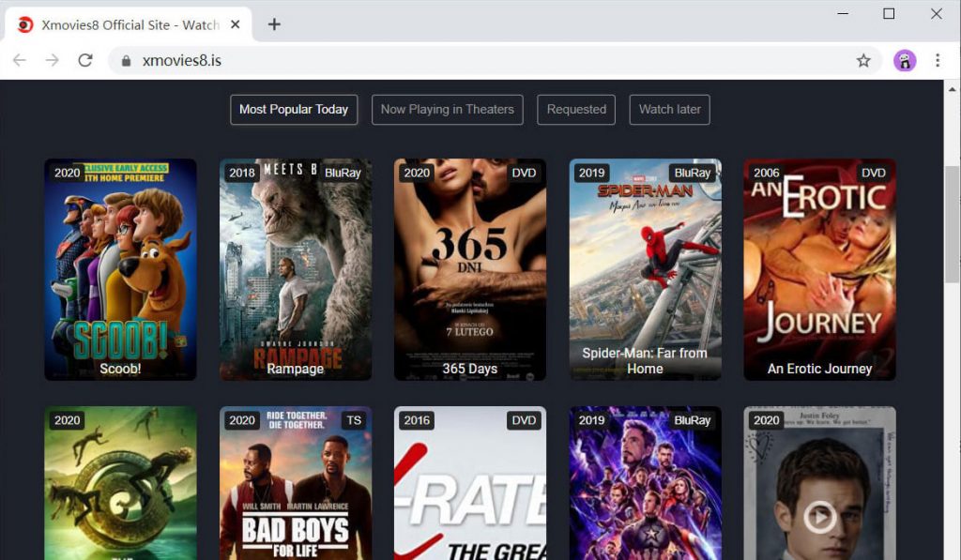Click the 2019 year badge on Spider-Man
Viewport: 961px width, 560px height.
click(x=591, y=173)
